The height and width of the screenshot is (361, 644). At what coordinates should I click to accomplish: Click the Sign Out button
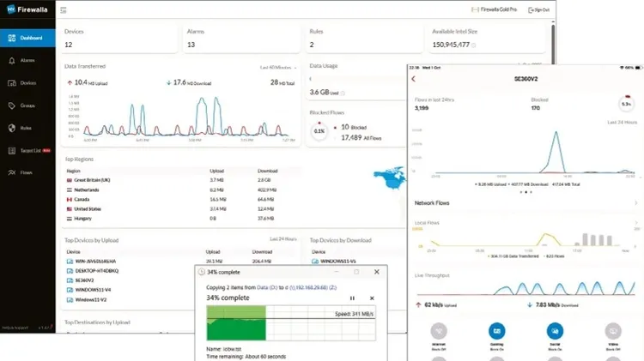(538, 9)
